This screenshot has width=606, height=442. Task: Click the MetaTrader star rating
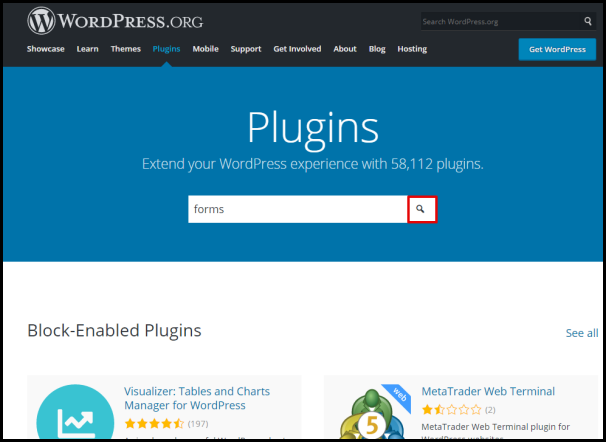pos(451,410)
